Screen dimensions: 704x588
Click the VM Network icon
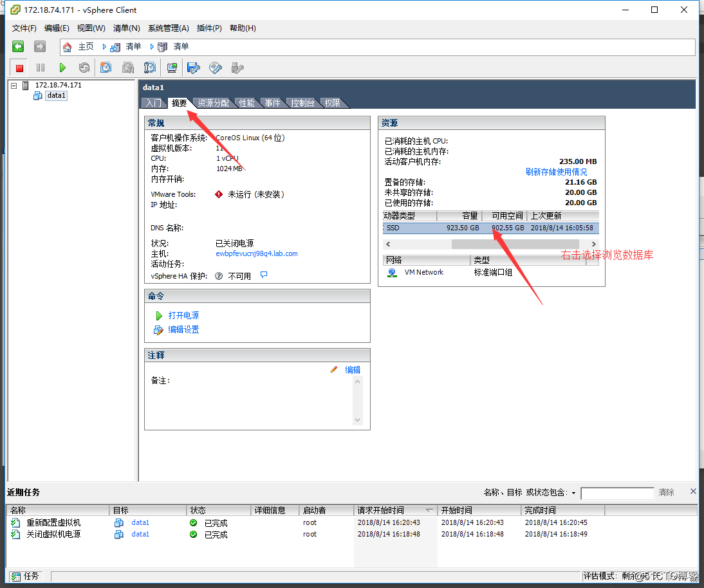point(392,273)
